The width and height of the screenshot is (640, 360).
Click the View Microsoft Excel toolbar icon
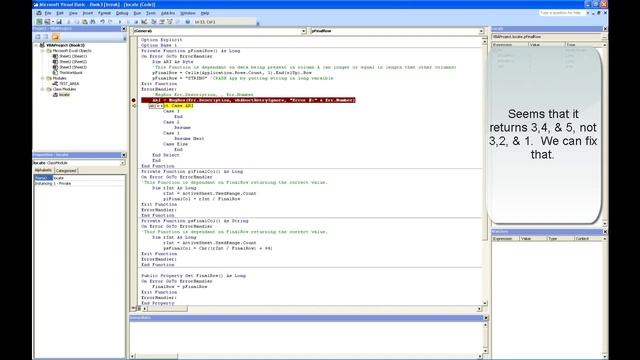(39, 22)
